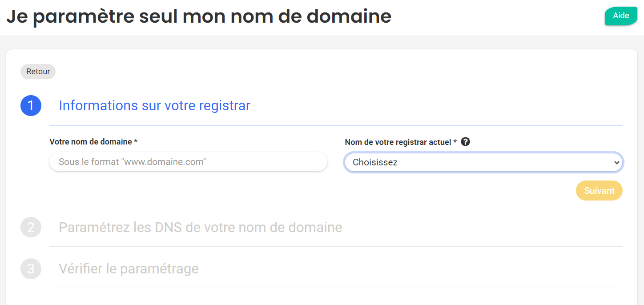Open the registrar 'Choisissez' dropdown
The image size is (644, 305).
coord(483,162)
